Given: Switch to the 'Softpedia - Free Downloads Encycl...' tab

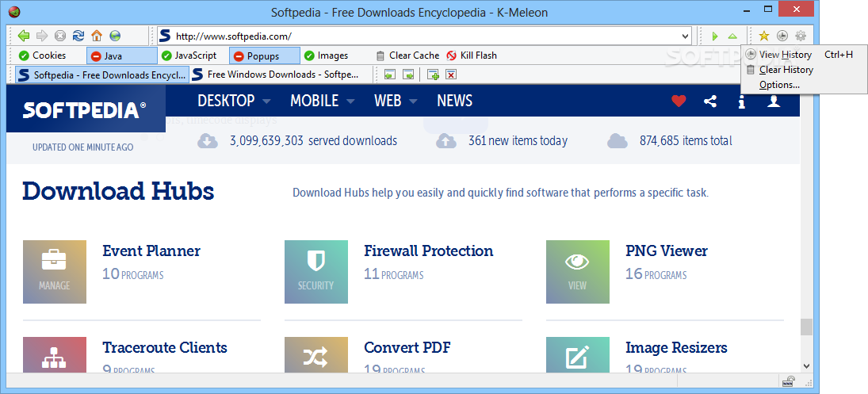Looking at the screenshot, I should 101,75.
